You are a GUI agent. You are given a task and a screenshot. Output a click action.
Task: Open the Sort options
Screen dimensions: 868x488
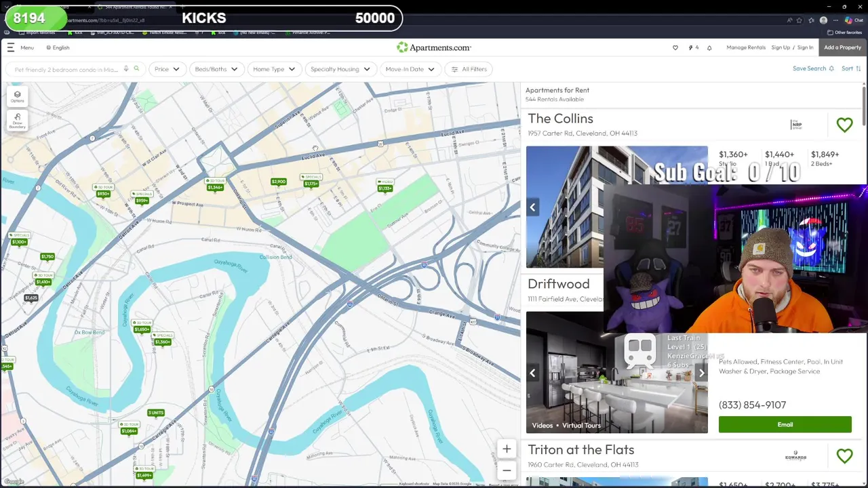(x=851, y=68)
